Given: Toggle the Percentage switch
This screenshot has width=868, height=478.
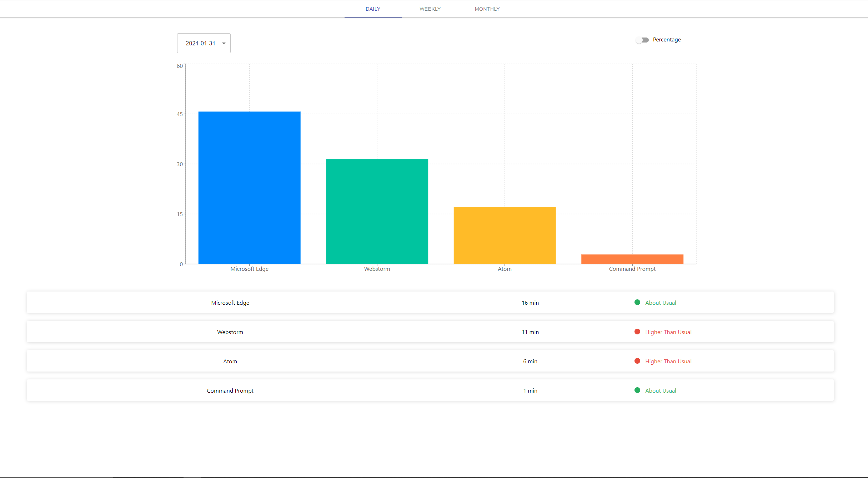Looking at the screenshot, I should (x=642, y=40).
